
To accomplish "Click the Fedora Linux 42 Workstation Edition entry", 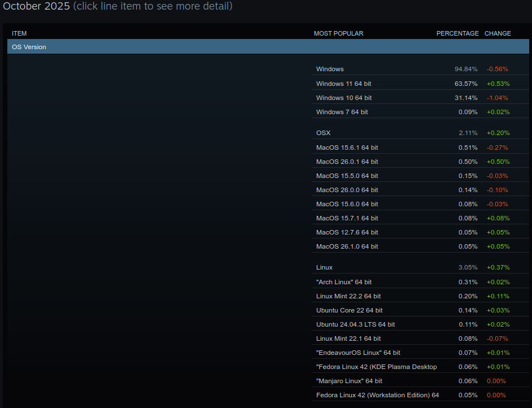I will tap(420, 395).
